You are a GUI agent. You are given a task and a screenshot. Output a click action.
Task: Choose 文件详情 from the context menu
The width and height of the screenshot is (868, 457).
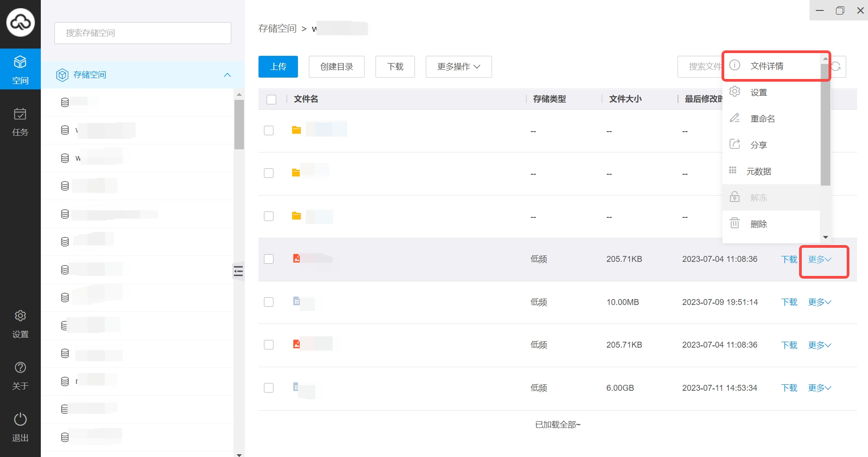766,66
